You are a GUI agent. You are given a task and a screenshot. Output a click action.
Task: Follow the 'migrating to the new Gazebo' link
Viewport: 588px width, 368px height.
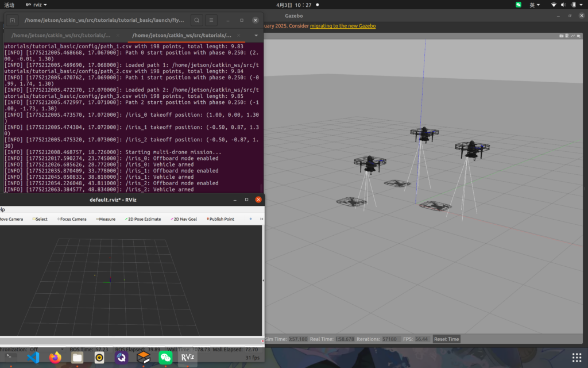tap(343, 26)
